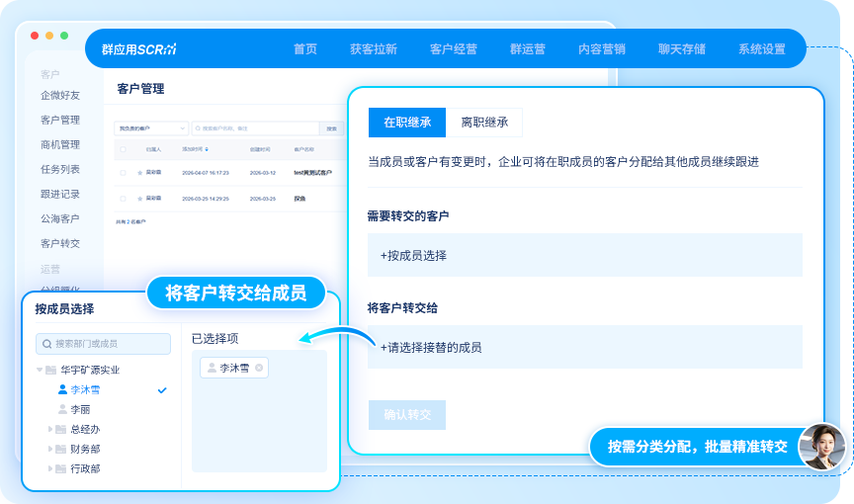Click the sort arrows beside 添加时间
The image size is (854, 504).
pos(207,149)
